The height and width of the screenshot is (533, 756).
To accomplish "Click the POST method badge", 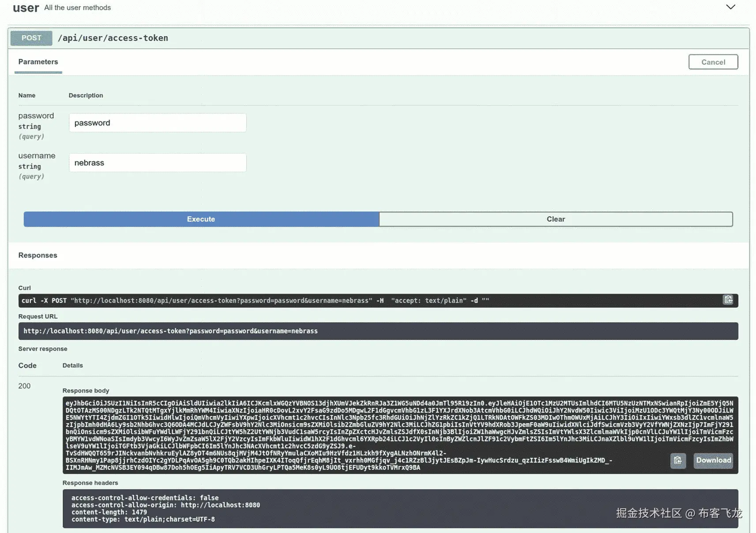I will 31,38.
